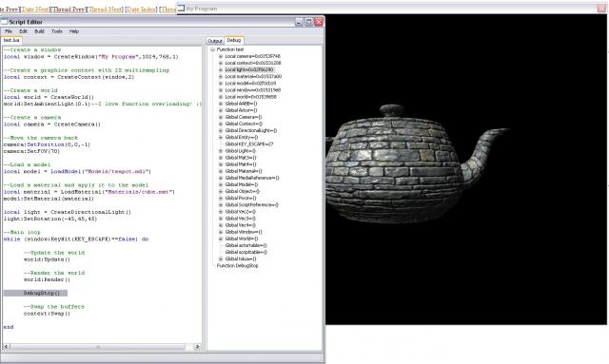Click the horizontal scrollbar right arrow
609x364 pixels.
(x=197, y=347)
